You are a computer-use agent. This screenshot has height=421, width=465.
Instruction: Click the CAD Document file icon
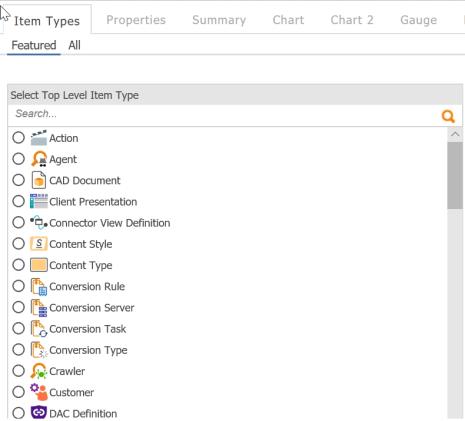(x=39, y=180)
